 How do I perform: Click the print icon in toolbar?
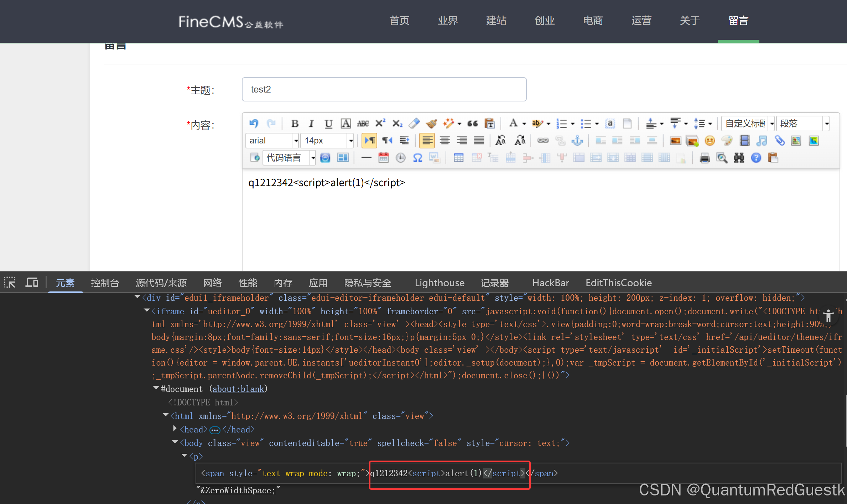pyautogui.click(x=705, y=158)
